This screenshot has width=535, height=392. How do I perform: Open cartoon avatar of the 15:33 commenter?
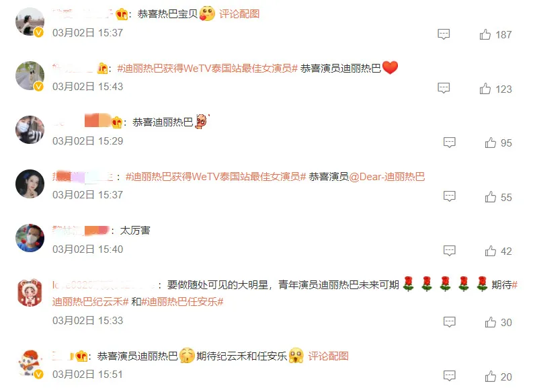tap(30, 292)
